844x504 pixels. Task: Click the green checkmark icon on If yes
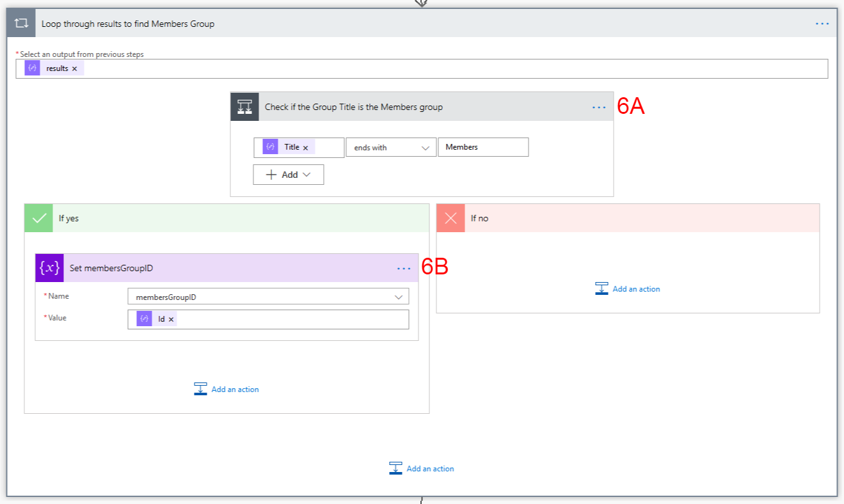coord(38,218)
